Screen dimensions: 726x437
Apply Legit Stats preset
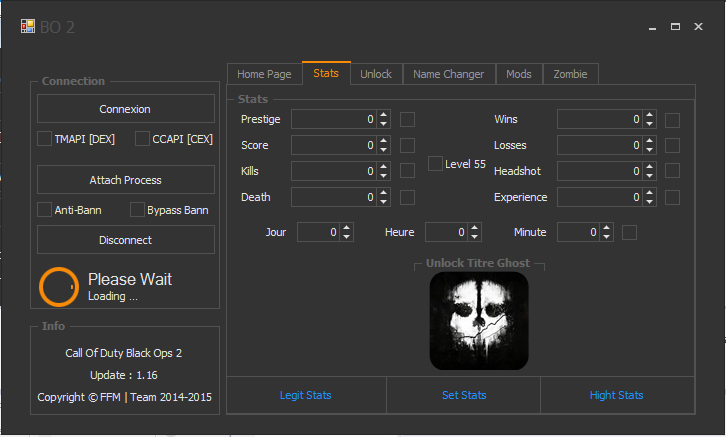click(x=306, y=395)
